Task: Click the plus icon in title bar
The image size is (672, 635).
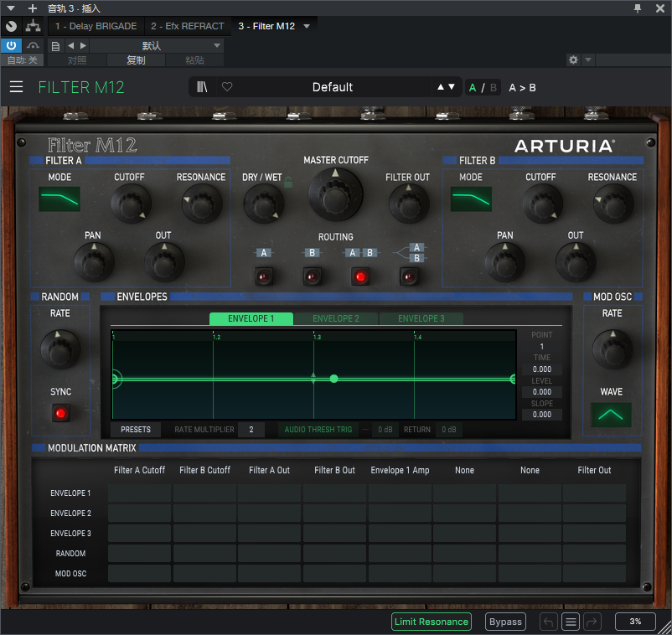Action: point(33,8)
